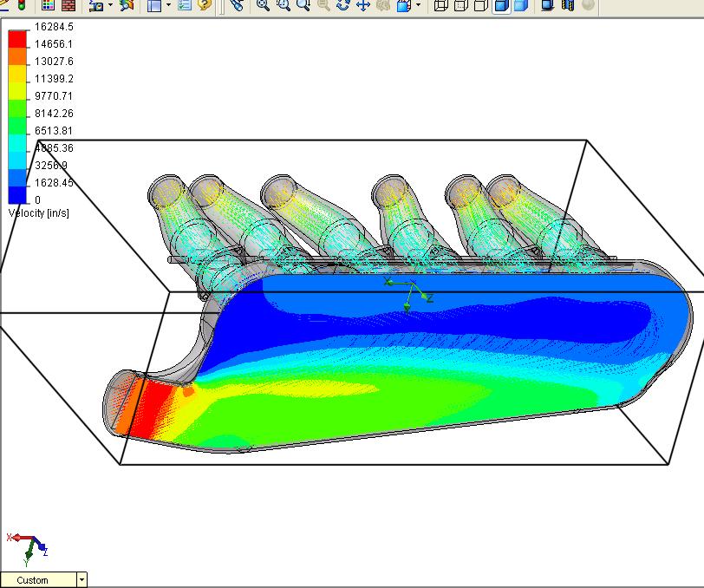Open the color palette grid icon
This screenshot has width=704, height=588.
[49, 4]
